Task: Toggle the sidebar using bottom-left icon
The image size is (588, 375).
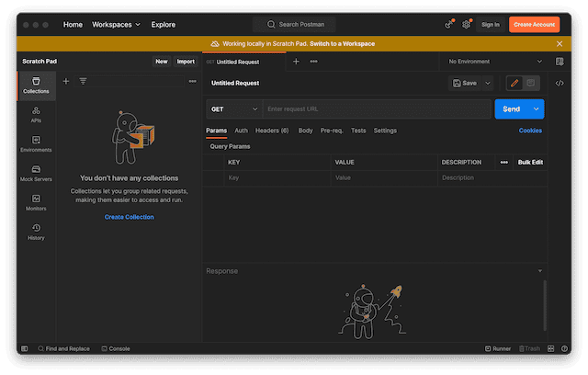Action: click(x=26, y=348)
